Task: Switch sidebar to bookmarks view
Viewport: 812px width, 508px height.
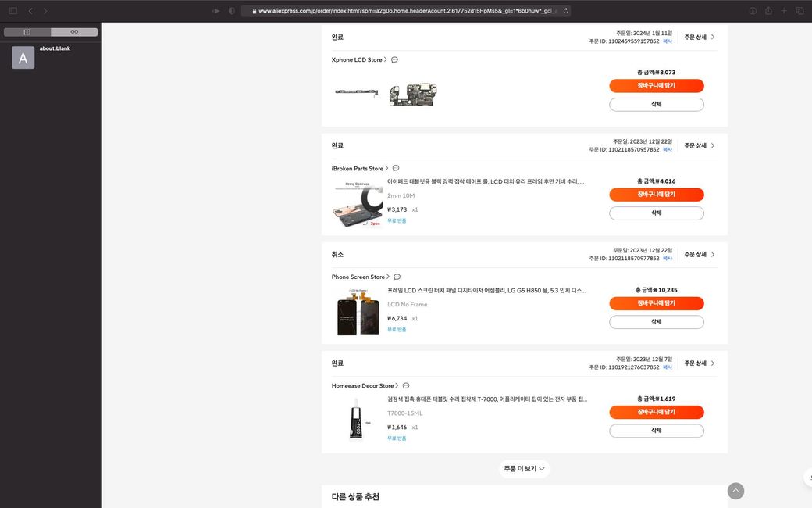Action: coord(27,32)
